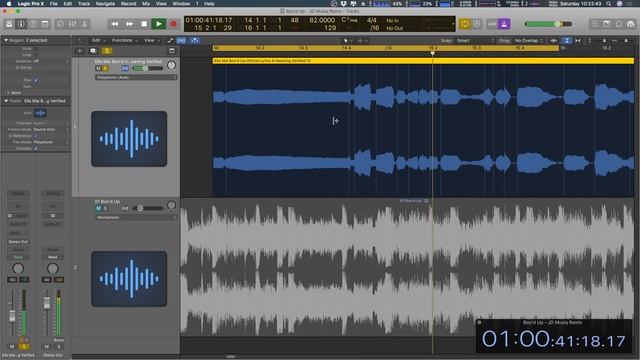Click the Rewind transport button
This screenshot has height=360, width=640.
115,24
